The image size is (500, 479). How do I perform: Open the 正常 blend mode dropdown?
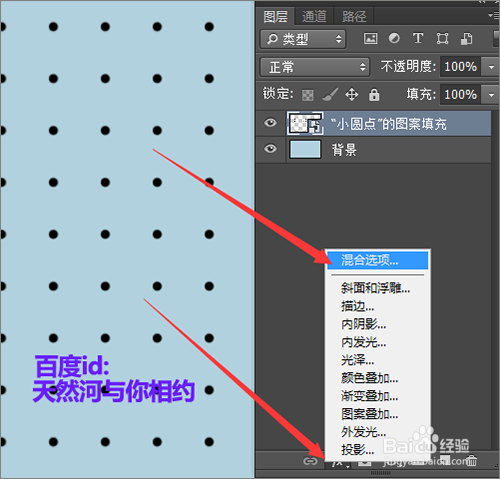pyautogui.click(x=315, y=67)
